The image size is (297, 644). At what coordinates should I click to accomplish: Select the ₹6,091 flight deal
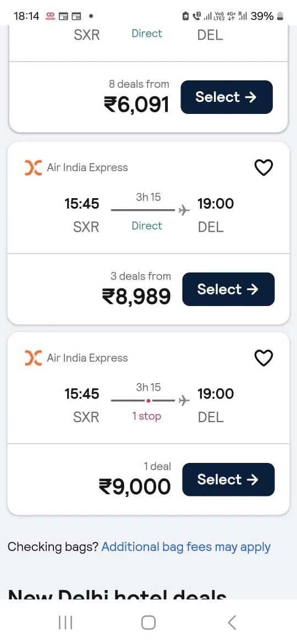click(227, 97)
